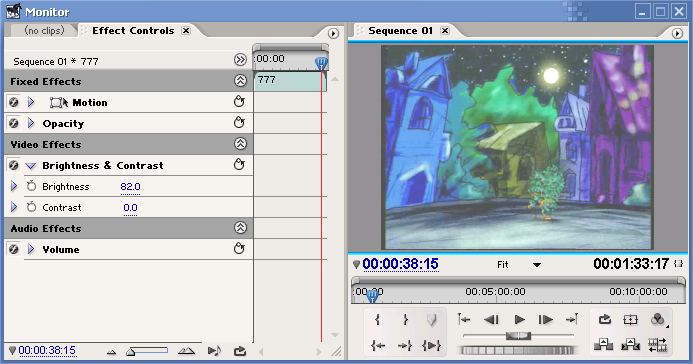Edit the Contrast value 0.0
The height and width of the screenshot is (364, 693).
pos(130,208)
